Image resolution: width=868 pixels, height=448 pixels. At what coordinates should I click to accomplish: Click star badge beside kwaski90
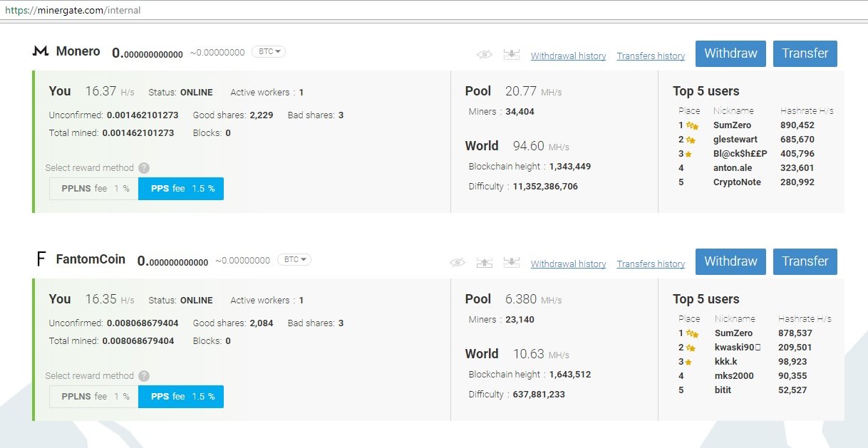coord(691,348)
